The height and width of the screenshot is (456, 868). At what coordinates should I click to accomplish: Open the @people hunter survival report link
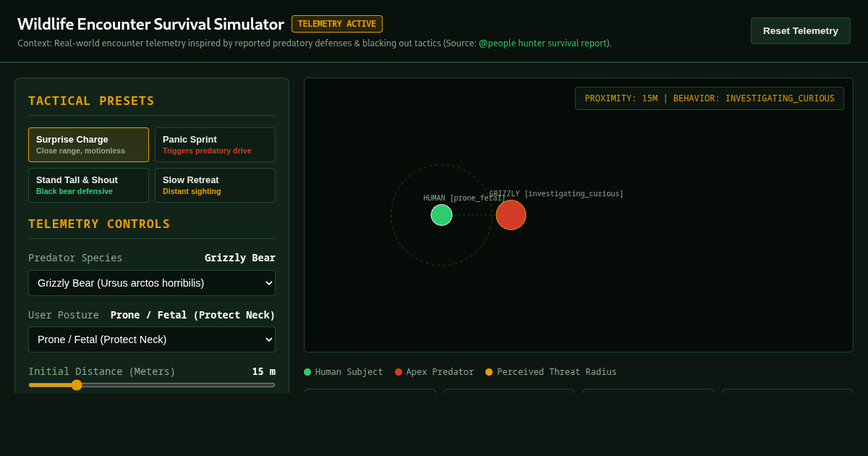pyautogui.click(x=542, y=43)
